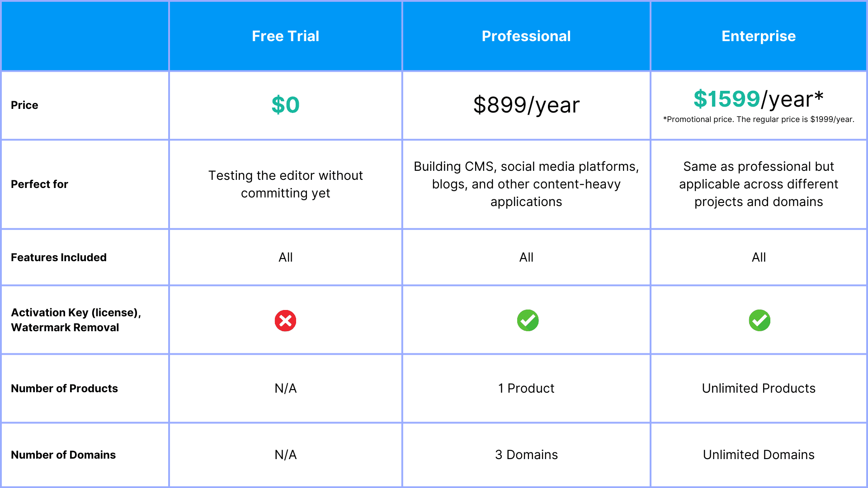
Task: Click the Number of Products row label
Action: 64,389
